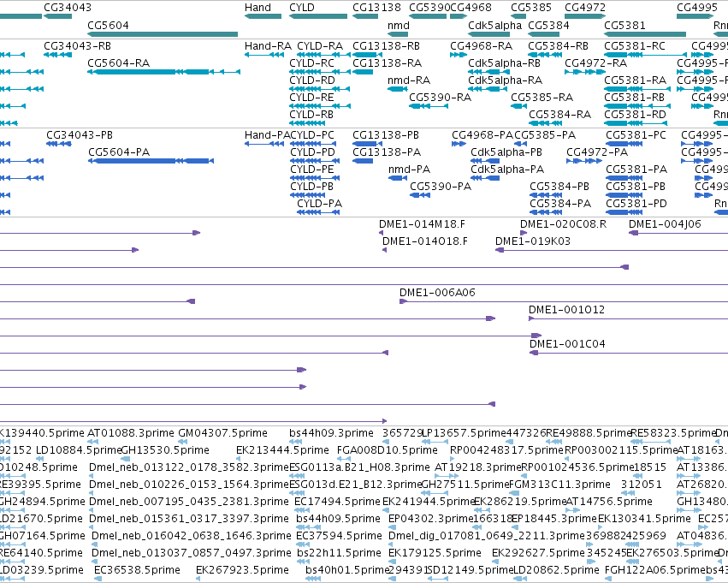Click the EK267923.5prime EST label
This screenshot has width=728, height=583.
point(242,570)
